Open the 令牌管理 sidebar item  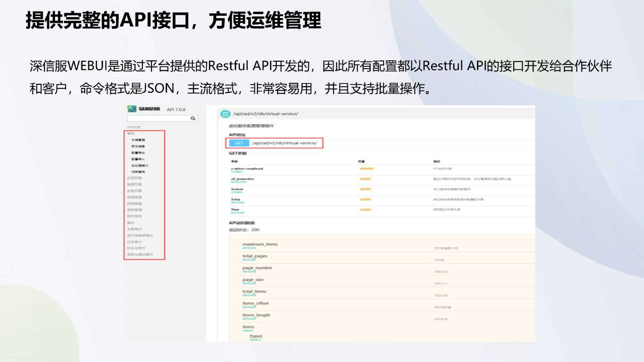click(x=138, y=140)
